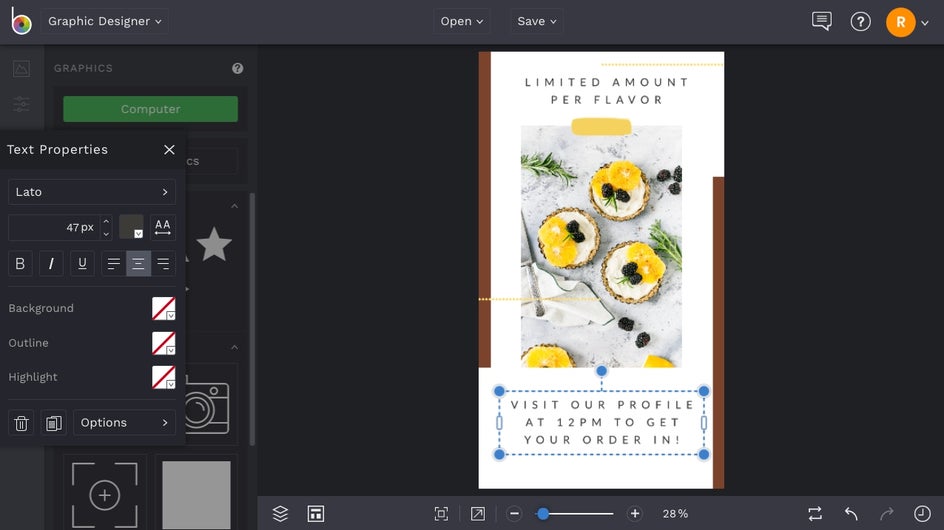Close the Text Properties panel

pyautogui.click(x=169, y=149)
